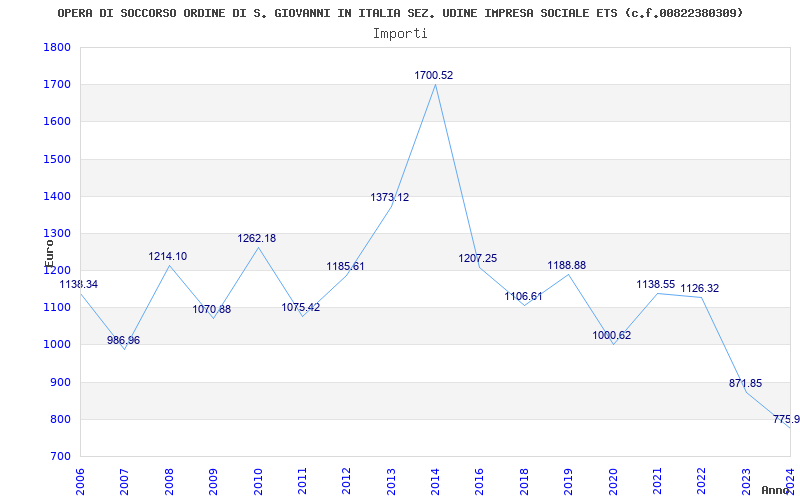Click the 'Anno' x-axis title
The image size is (800, 500).
(x=775, y=490)
